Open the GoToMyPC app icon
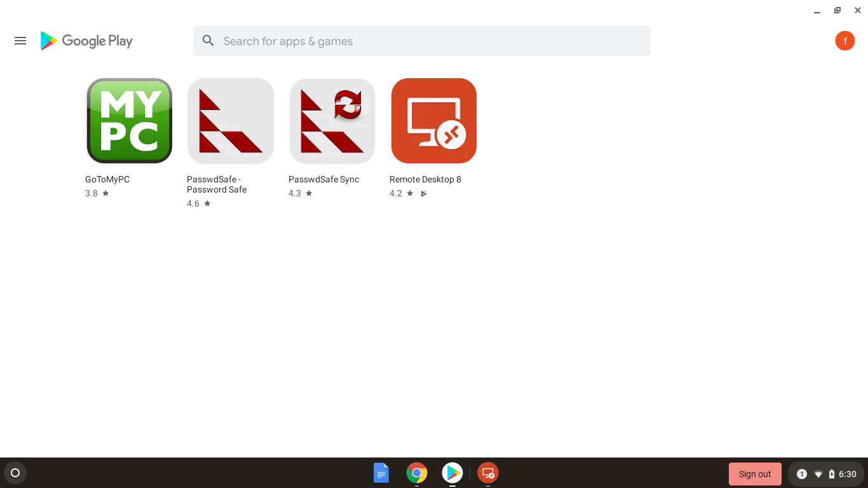This screenshot has width=868, height=488. tap(129, 121)
